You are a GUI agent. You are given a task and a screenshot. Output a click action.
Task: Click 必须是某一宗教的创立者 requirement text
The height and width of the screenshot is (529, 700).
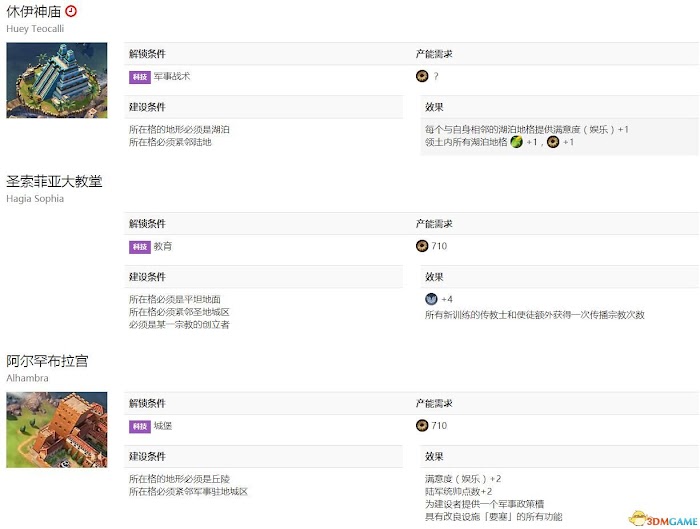click(x=179, y=325)
